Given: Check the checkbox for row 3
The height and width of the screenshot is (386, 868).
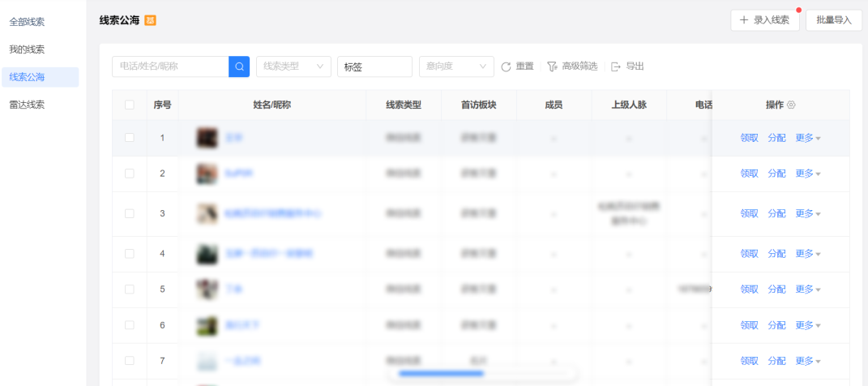Looking at the screenshot, I should coord(130,214).
